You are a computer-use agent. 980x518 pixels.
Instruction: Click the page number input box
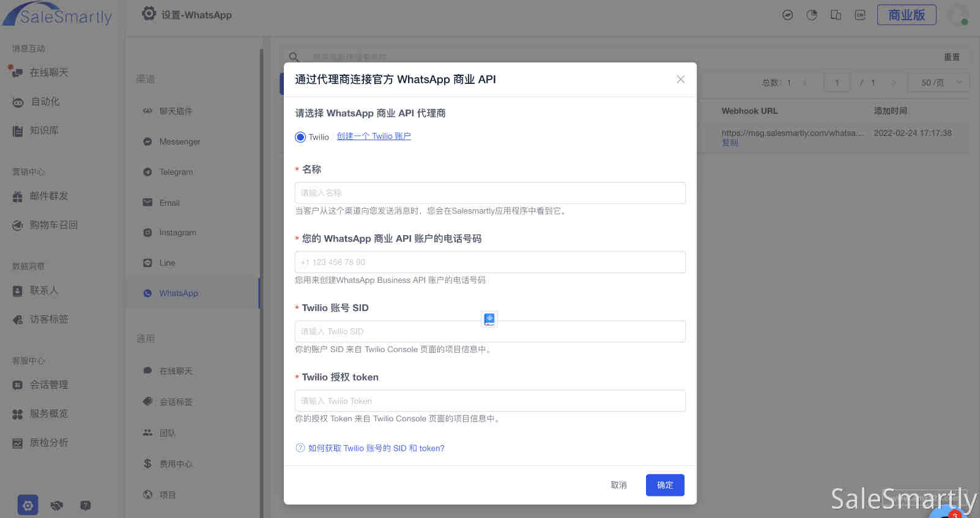click(837, 83)
